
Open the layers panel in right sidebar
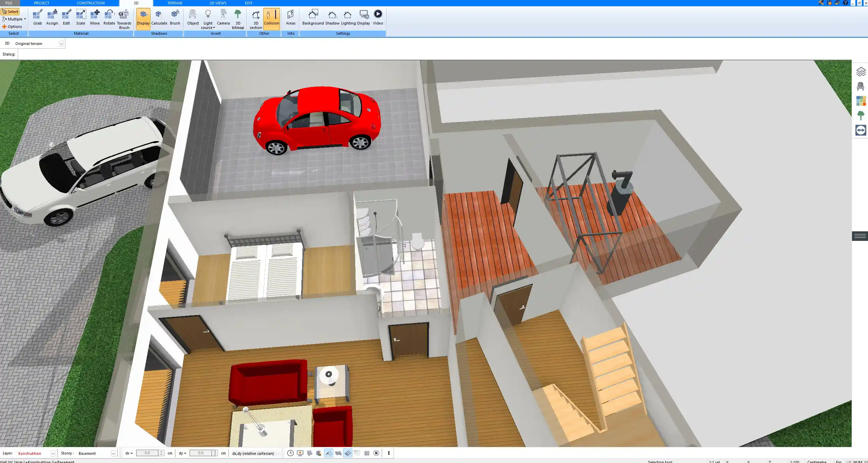(861, 72)
